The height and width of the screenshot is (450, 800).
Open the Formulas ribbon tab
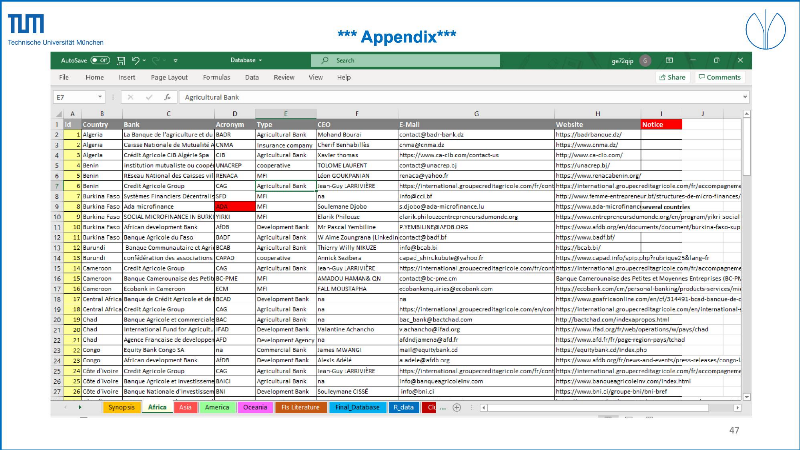click(216, 78)
